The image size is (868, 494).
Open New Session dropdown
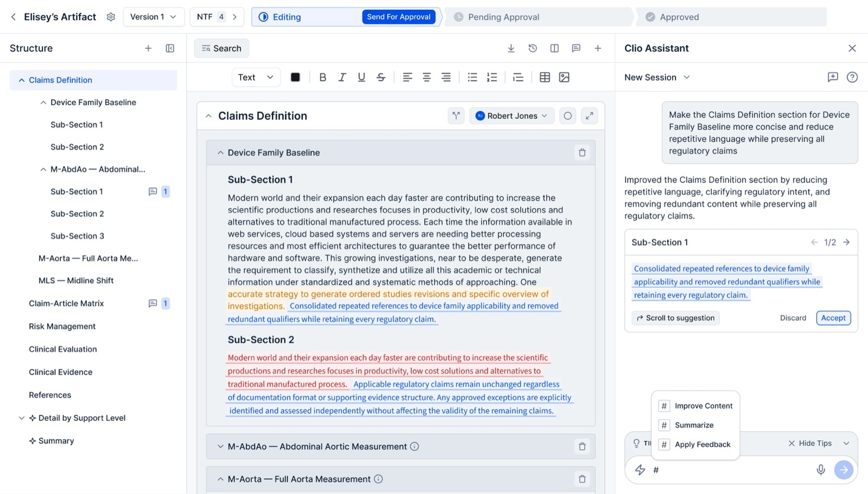tap(657, 77)
